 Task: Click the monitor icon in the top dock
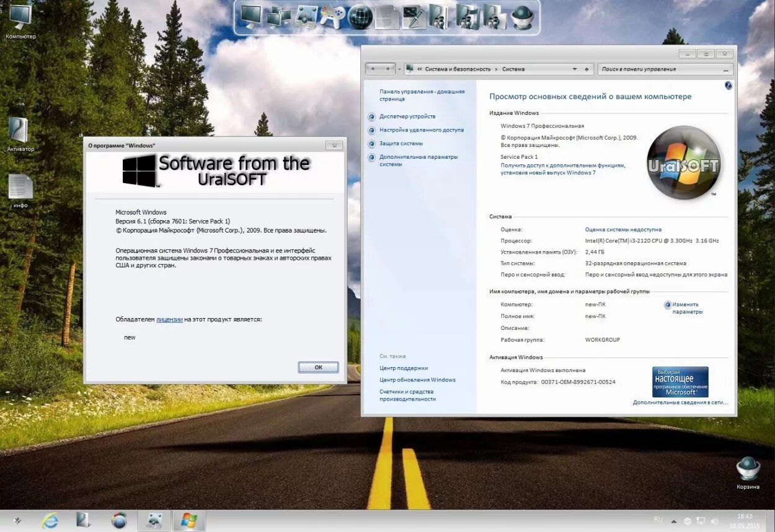(250, 17)
